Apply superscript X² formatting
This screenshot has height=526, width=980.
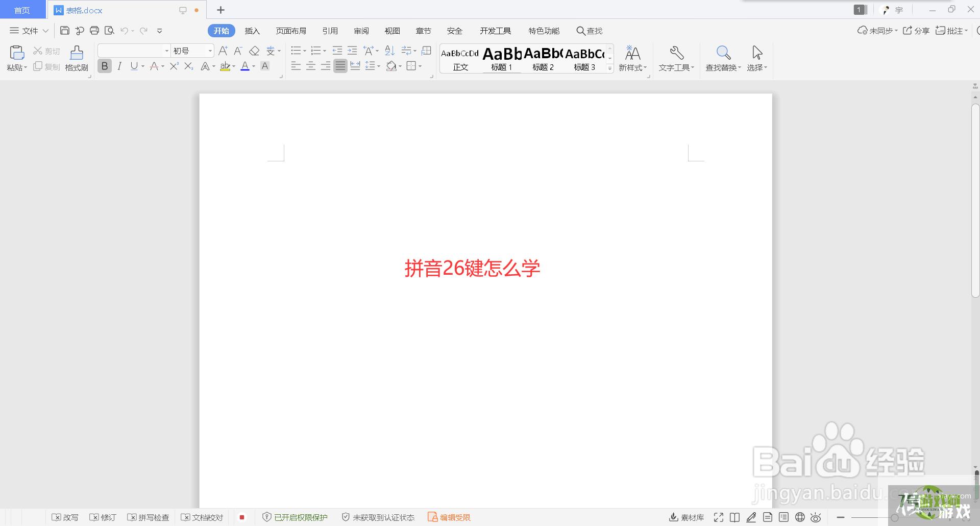[x=174, y=66]
